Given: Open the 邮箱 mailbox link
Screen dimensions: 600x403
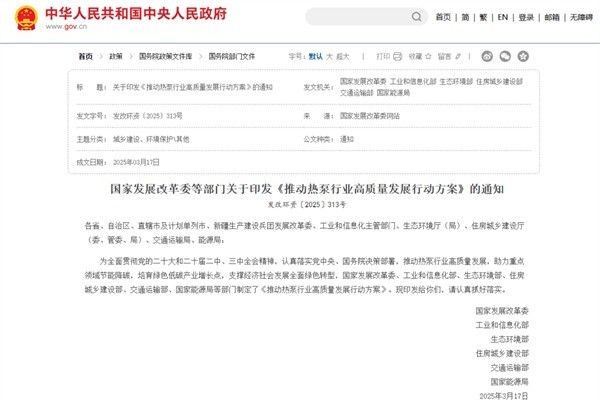Looking at the screenshot, I should pyautogui.click(x=552, y=17).
